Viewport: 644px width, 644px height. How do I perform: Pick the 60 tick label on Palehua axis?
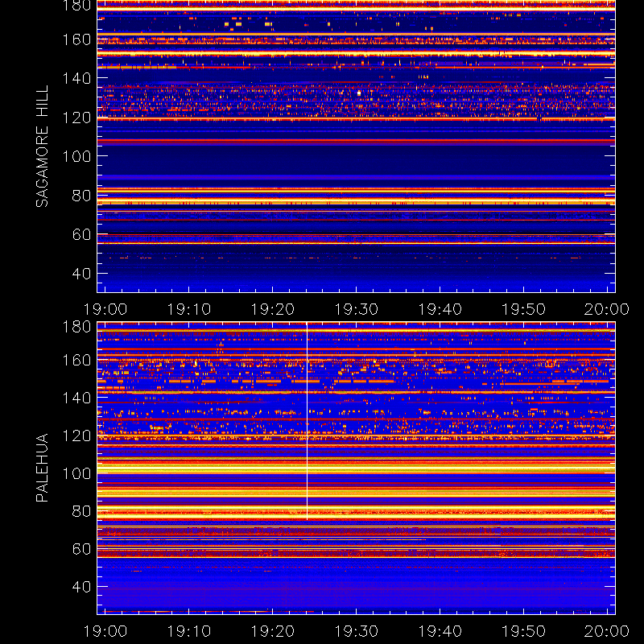click(81, 549)
